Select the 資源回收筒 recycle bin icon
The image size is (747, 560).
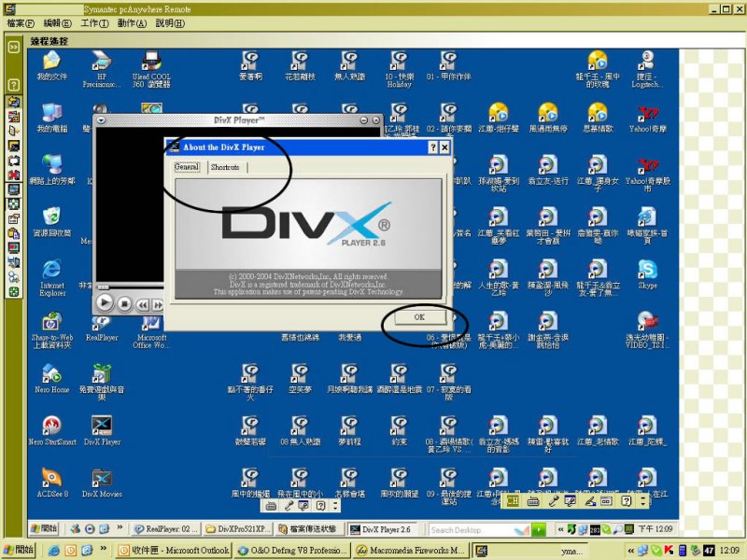(52, 222)
